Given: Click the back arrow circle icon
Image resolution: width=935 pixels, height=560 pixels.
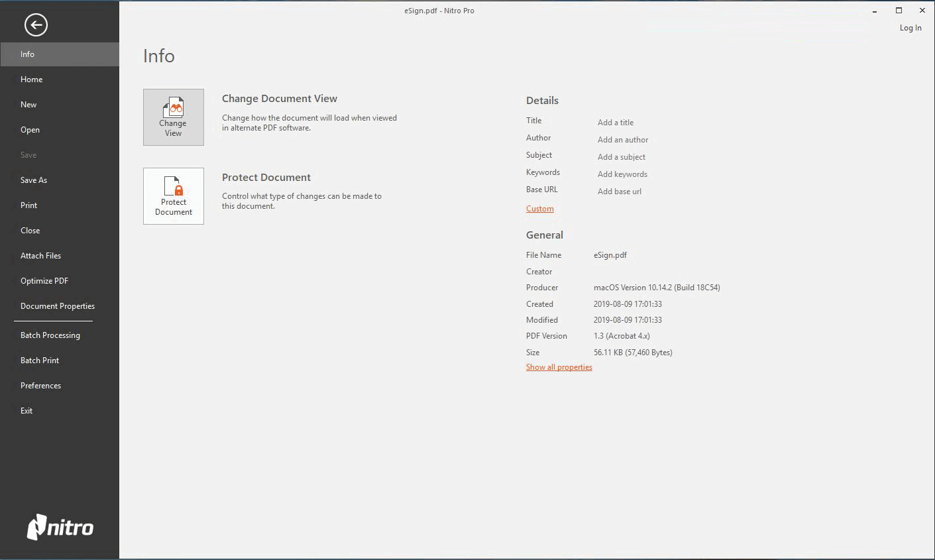Looking at the screenshot, I should (x=36, y=25).
